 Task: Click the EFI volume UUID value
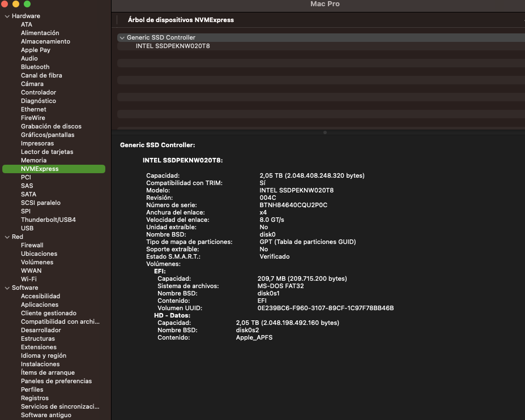pyautogui.click(x=326, y=308)
